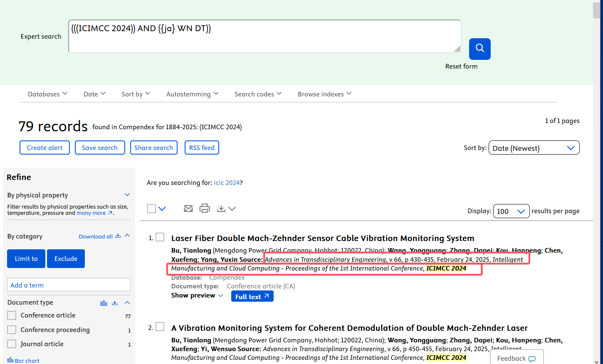
Task: Click the Save search button
Action: pyautogui.click(x=100, y=148)
